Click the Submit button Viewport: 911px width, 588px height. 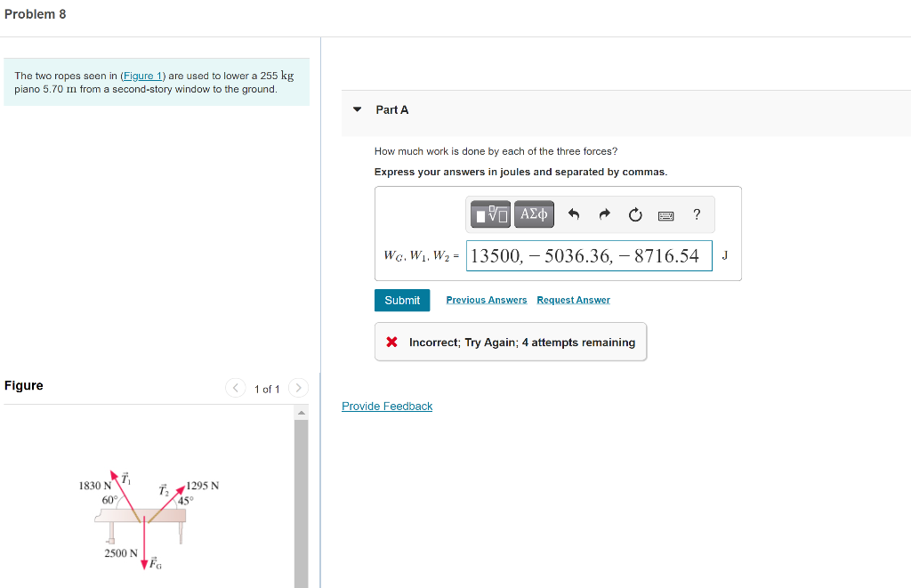coord(402,301)
